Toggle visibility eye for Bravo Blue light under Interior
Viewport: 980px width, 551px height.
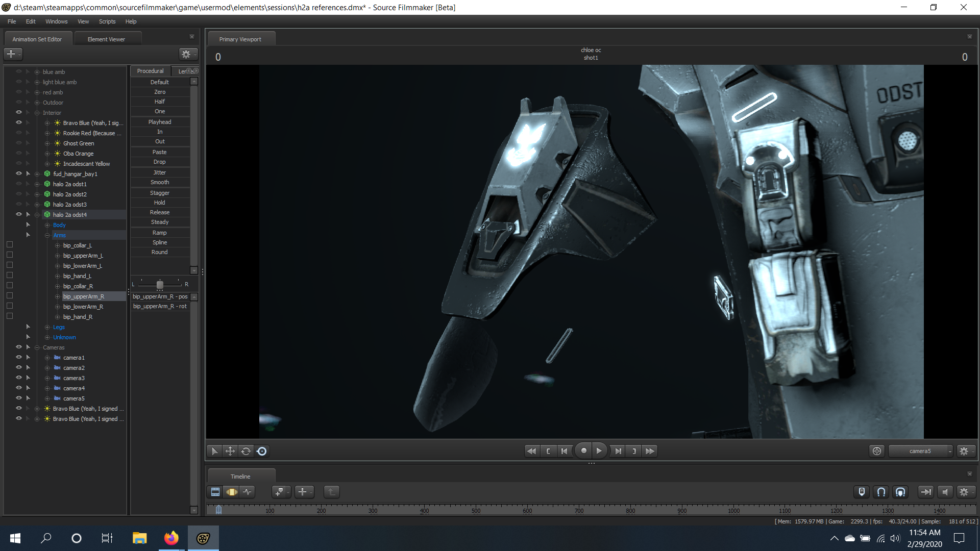19,122
